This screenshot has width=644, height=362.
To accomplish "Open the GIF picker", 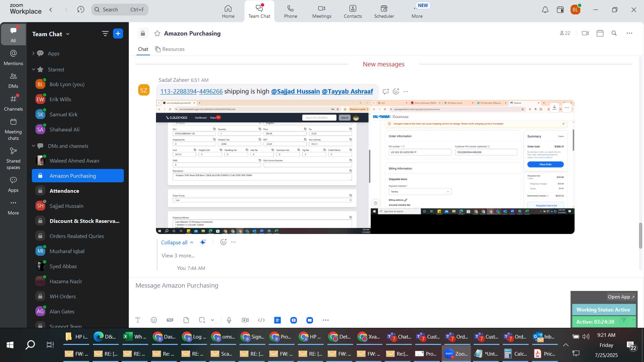I will click(x=170, y=320).
